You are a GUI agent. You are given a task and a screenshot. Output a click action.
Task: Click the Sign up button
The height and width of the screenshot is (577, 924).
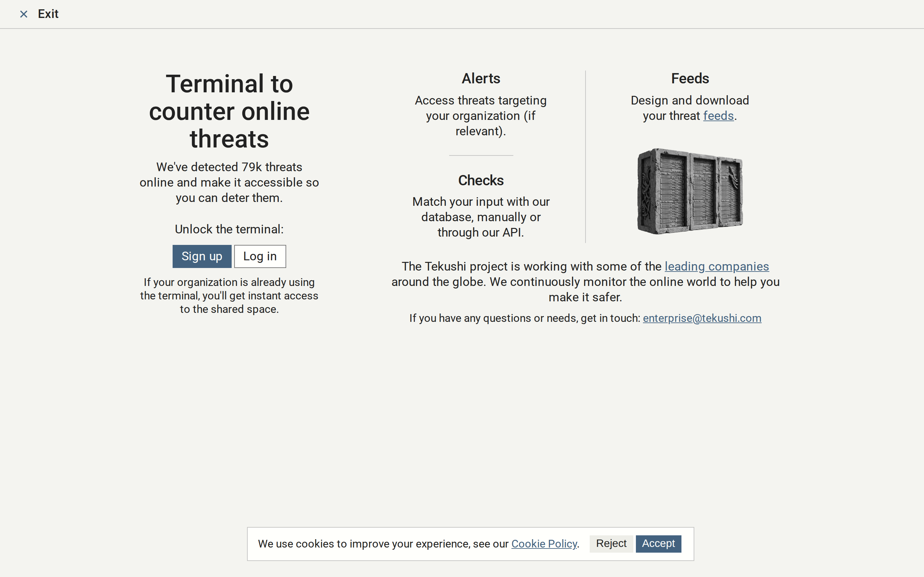[201, 256]
